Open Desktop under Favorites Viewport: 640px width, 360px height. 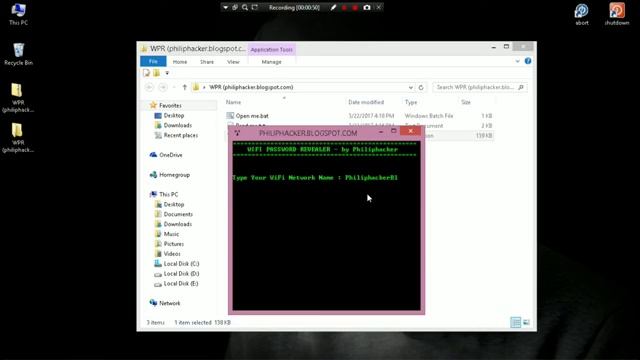tap(174, 116)
